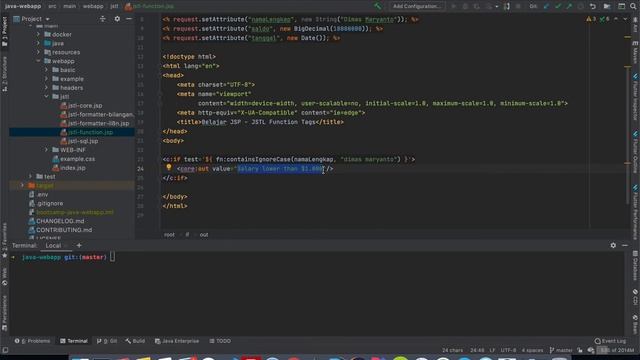Screen dimensions: 640x360
Task: Select example.css file
Action: point(73,159)
